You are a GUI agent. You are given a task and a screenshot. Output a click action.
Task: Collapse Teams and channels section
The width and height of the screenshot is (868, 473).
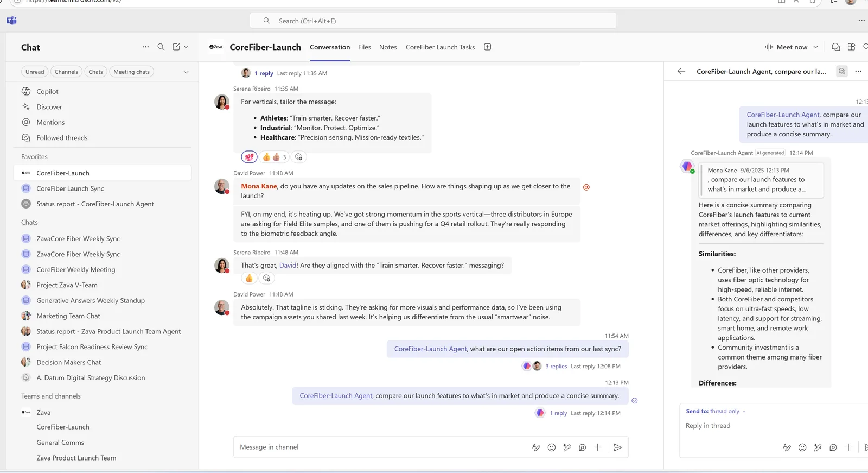(51, 396)
